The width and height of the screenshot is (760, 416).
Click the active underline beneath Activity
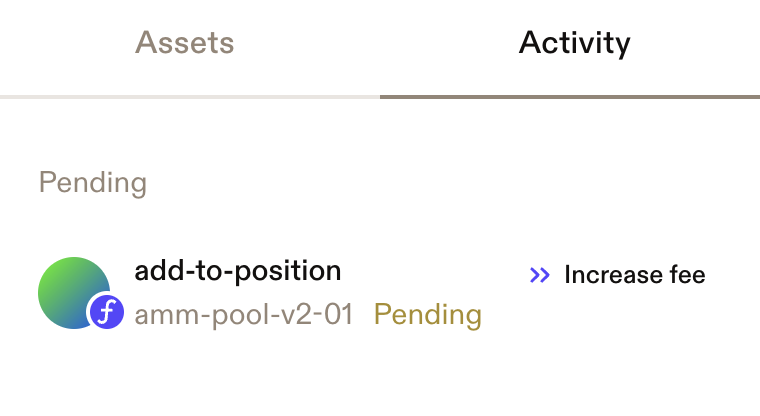click(x=570, y=97)
